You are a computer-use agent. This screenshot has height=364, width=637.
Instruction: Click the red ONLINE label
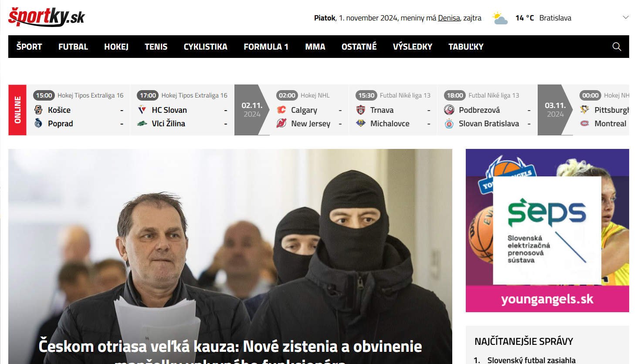coord(17,110)
